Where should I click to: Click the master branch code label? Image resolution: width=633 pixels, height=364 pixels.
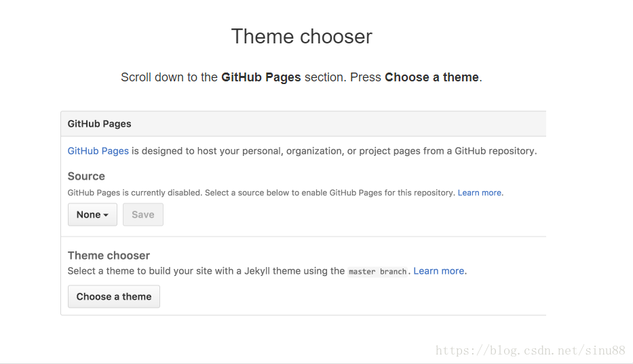tap(377, 272)
